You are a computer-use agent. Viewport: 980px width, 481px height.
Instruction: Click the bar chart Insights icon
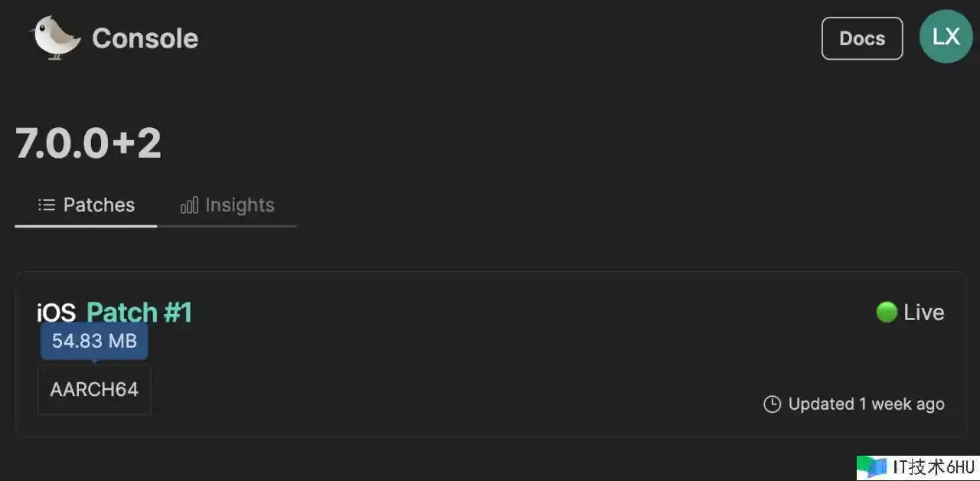(188, 206)
